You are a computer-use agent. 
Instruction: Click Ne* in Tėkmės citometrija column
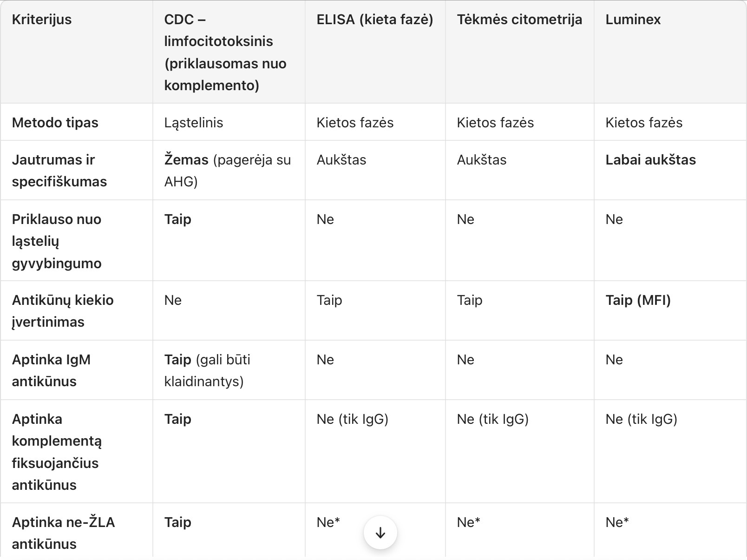468,522
